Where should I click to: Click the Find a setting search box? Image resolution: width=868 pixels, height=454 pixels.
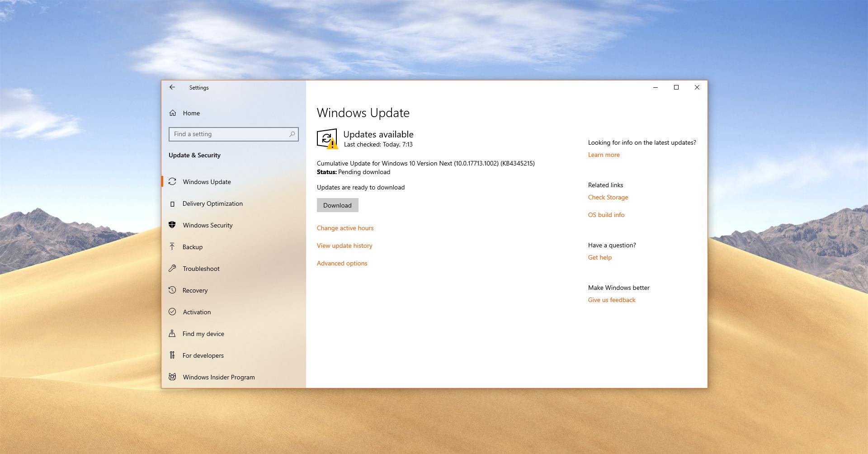click(234, 134)
